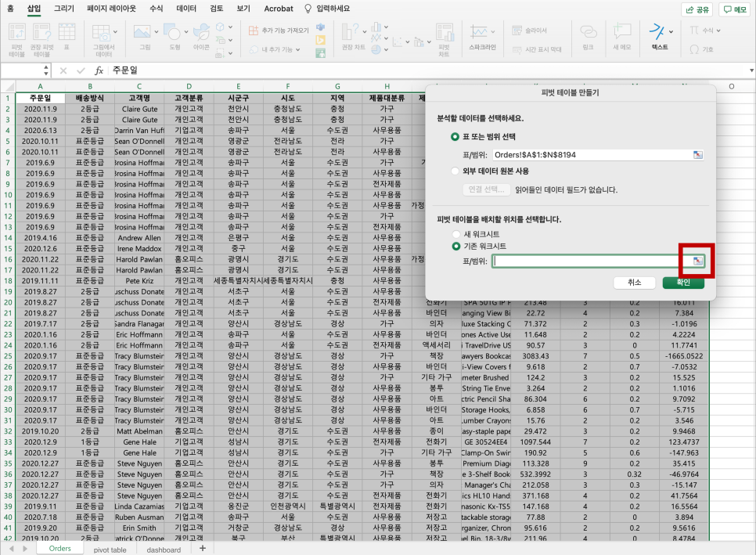Click the Tell me (입력하세요) search box

coord(327,9)
